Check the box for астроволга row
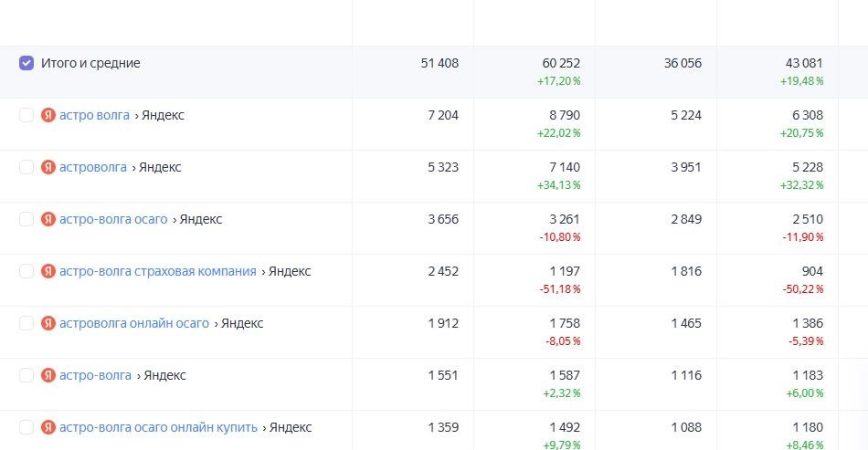 pyautogui.click(x=26, y=167)
